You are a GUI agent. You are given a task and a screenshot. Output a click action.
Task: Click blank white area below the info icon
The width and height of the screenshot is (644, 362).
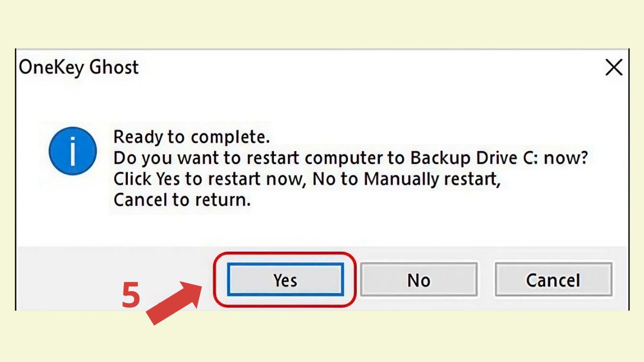tap(73, 209)
